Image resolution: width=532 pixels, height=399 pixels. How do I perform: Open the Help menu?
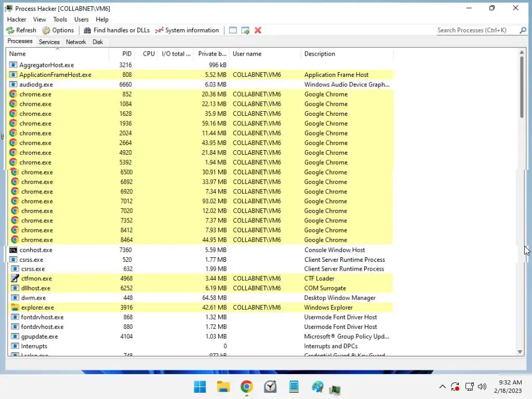click(x=102, y=19)
